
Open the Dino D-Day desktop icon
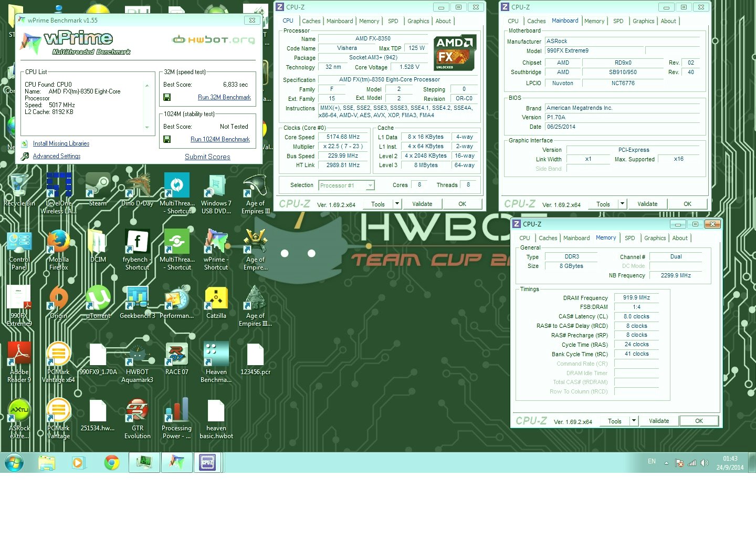pos(137,189)
